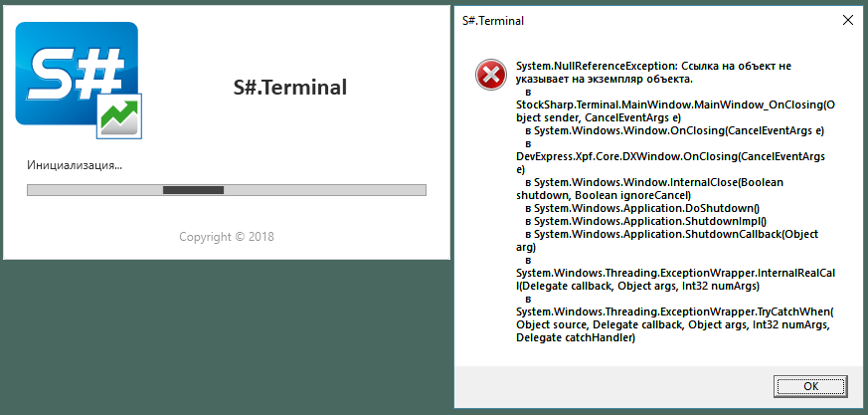Click the S#.Terminal splash screen heading
Viewport: 868px width, 415px height.
[x=290, y=88]
